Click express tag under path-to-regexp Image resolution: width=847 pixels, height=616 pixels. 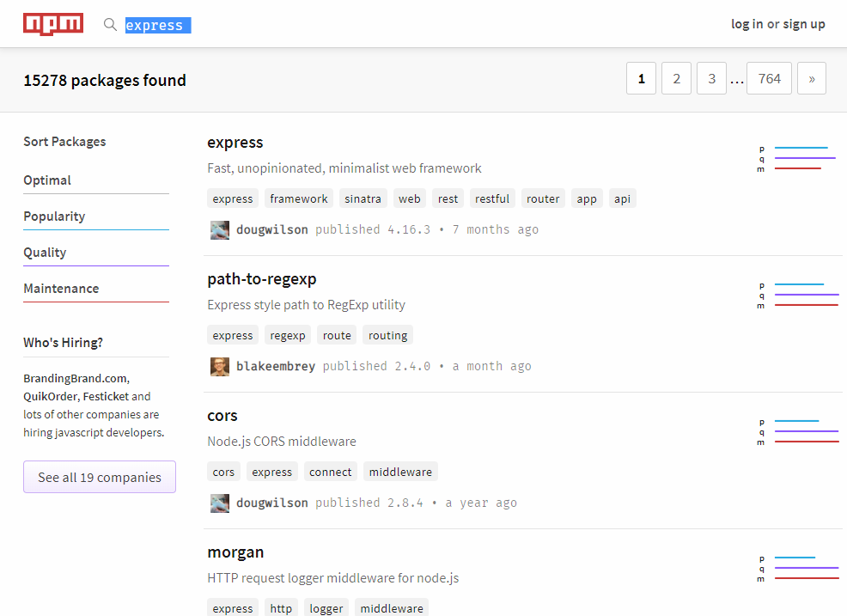point(233,335)
